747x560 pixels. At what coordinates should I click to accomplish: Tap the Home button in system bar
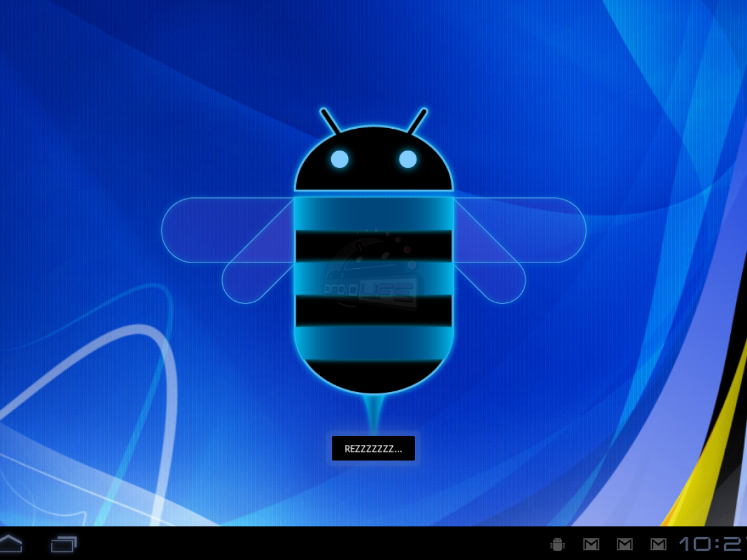(11, 544)
